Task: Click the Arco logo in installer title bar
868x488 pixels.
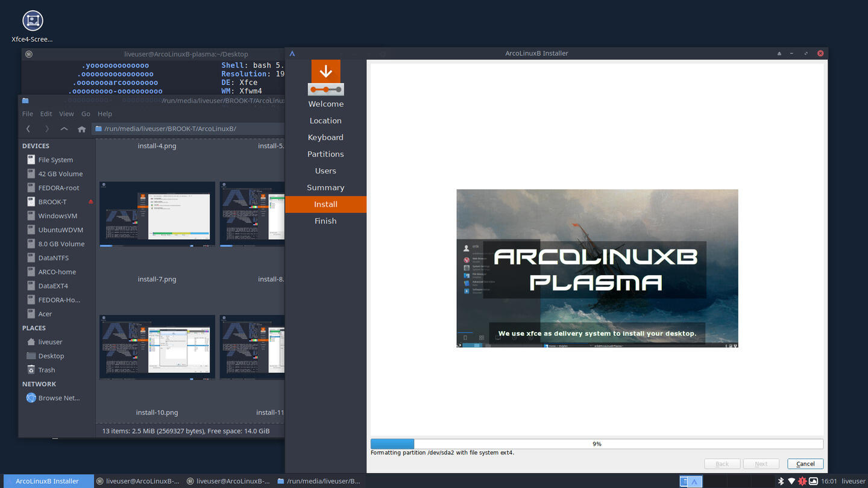Action: click(x=292, y=53)
